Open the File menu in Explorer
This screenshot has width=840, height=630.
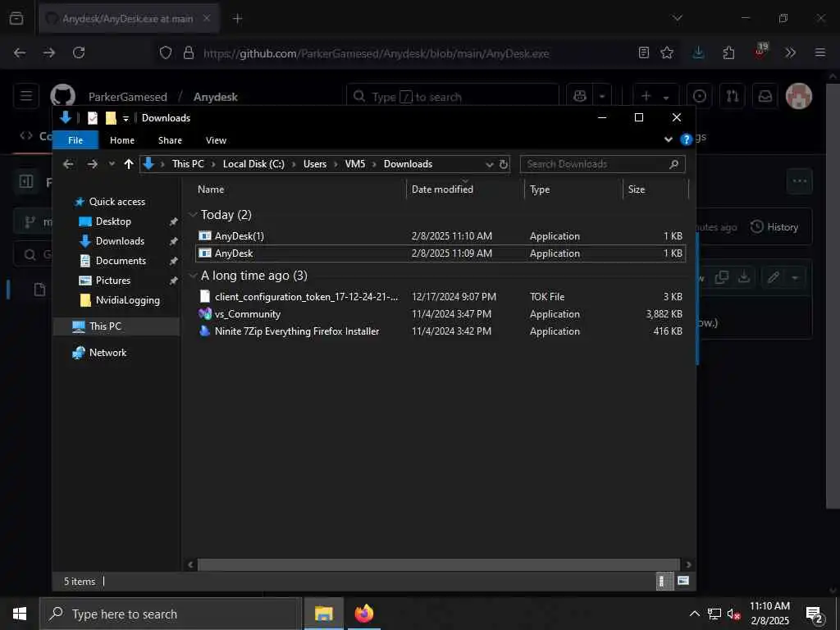(75, 140)
